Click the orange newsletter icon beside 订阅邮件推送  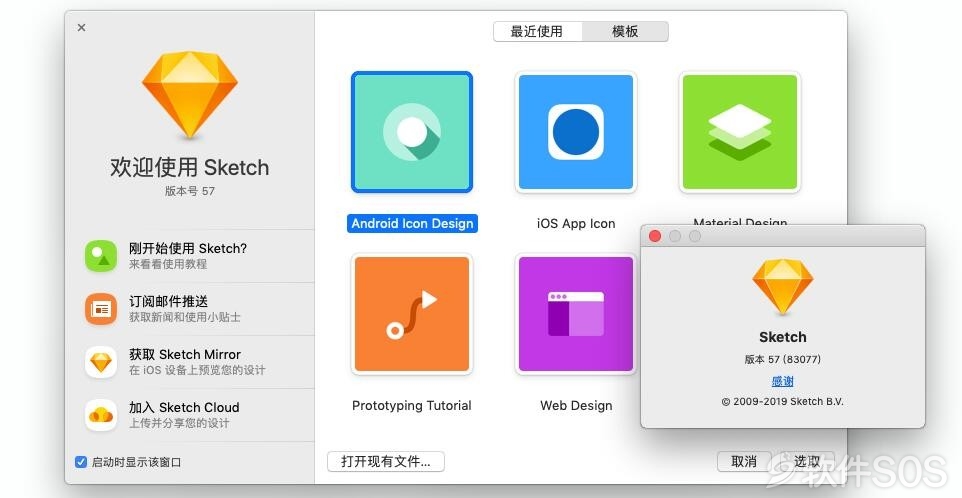point(101,309)
